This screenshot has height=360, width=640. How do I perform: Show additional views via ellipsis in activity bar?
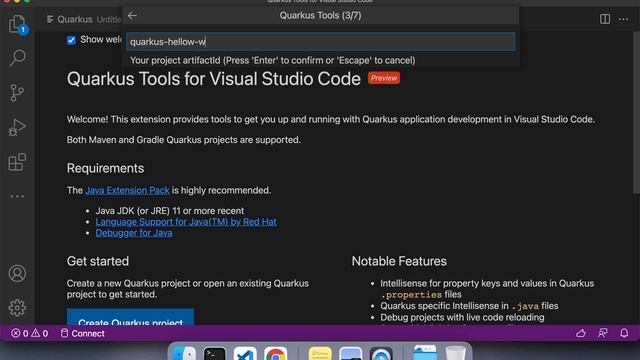tap(17, 196)
